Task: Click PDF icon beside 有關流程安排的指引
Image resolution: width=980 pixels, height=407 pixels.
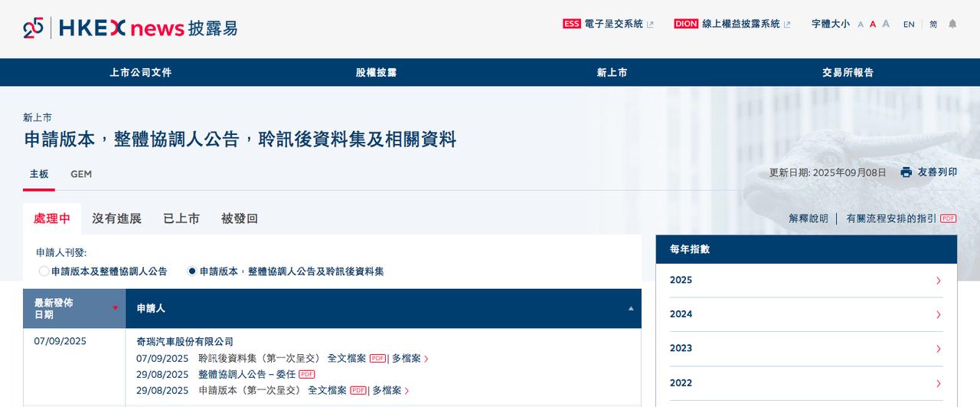Action: click(949, 218)
